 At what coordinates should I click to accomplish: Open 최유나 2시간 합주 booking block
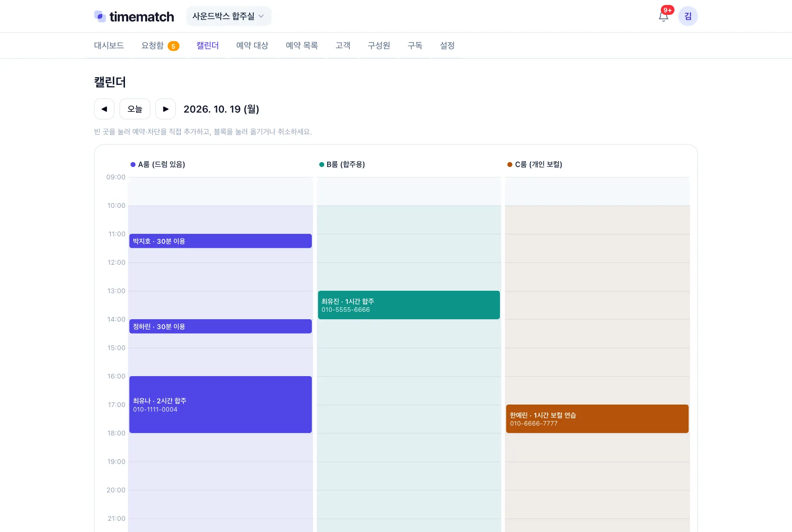pyautogui.click(x=221, y=405)
